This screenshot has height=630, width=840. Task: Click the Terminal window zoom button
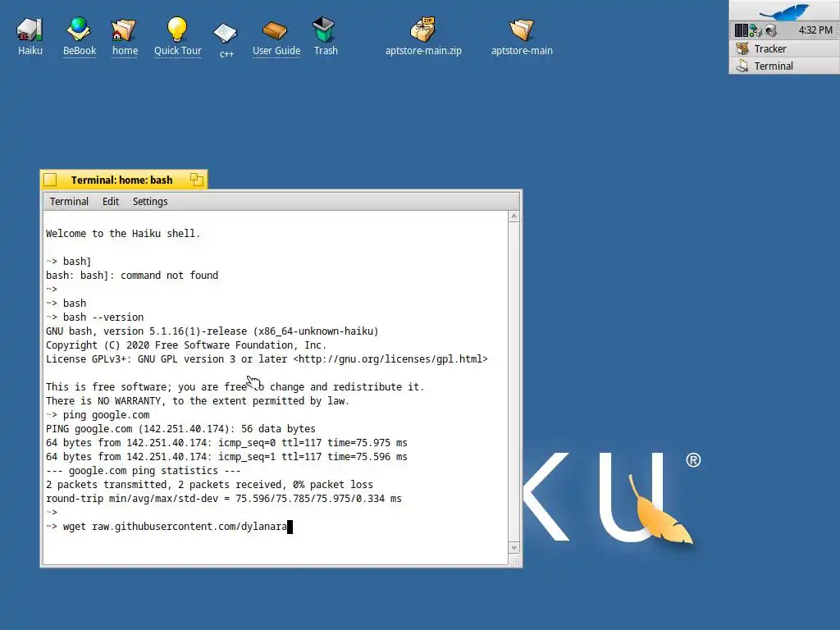pyautogui.click(x=197, y=180)
